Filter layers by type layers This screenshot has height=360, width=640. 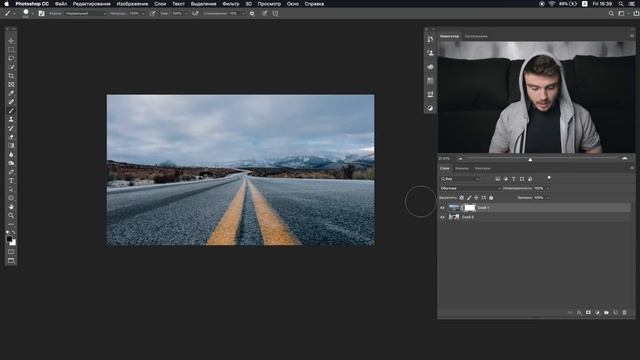[514, 179]
